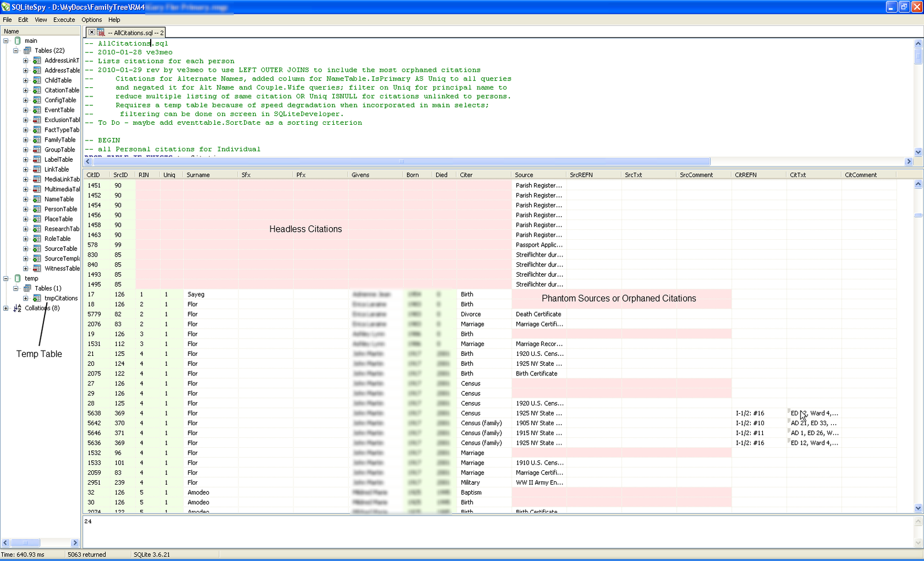Screen dimensions: 924x561
Task: Expand the MediaLinkTable node
Action: [25, 179]
